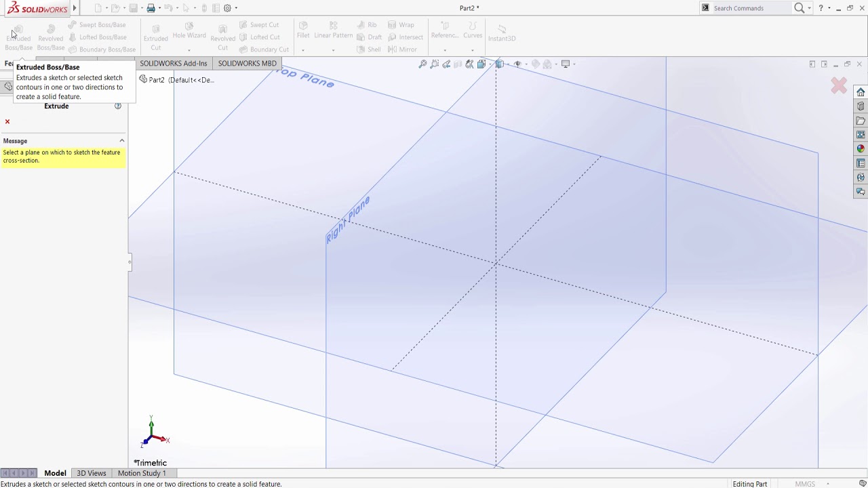Open Appearances color ball icon in task pane
868x488 pixels.
861,149
